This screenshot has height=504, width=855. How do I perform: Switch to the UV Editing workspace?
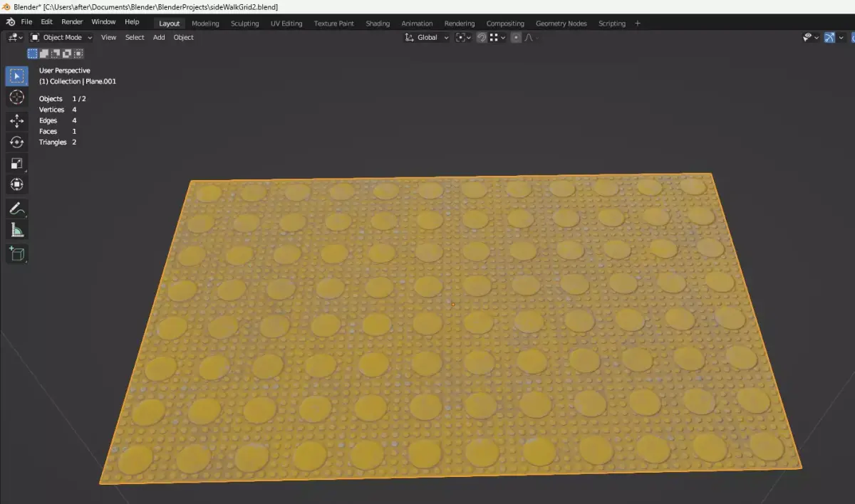pos(286,23)
